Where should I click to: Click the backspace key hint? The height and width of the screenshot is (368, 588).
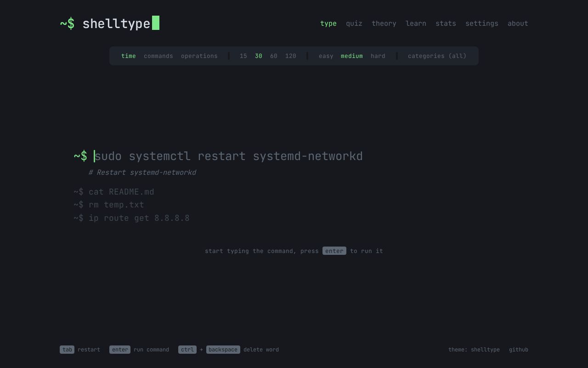click(223, 350)
